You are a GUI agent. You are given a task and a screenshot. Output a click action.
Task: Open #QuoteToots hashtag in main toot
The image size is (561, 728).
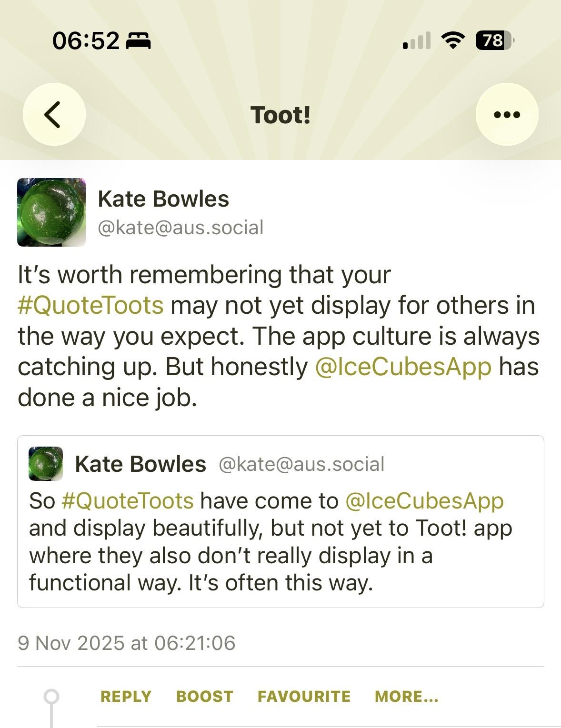(90, 305)
